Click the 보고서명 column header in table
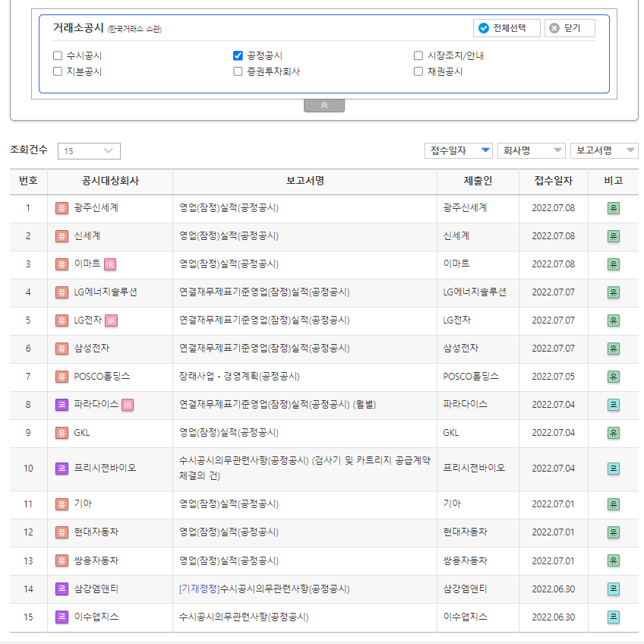644x644 pixels. coord(305,181)
